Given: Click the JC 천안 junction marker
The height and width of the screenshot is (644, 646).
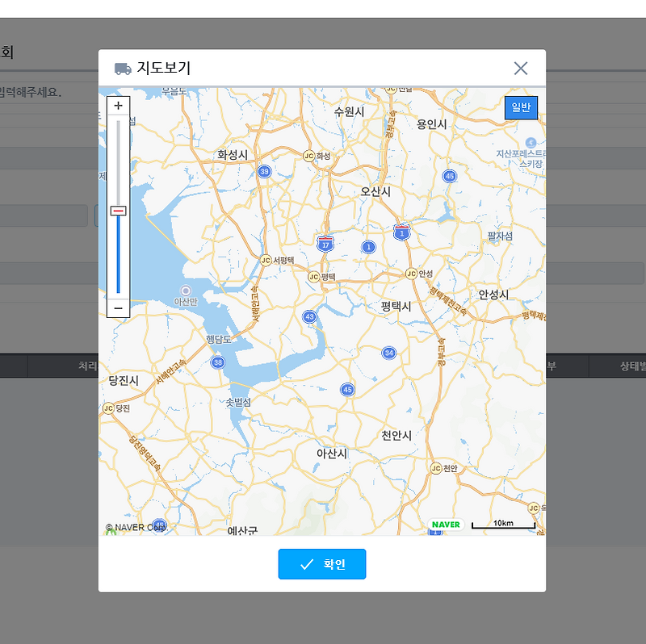Looking at the screenshot, I should [437, 466].
